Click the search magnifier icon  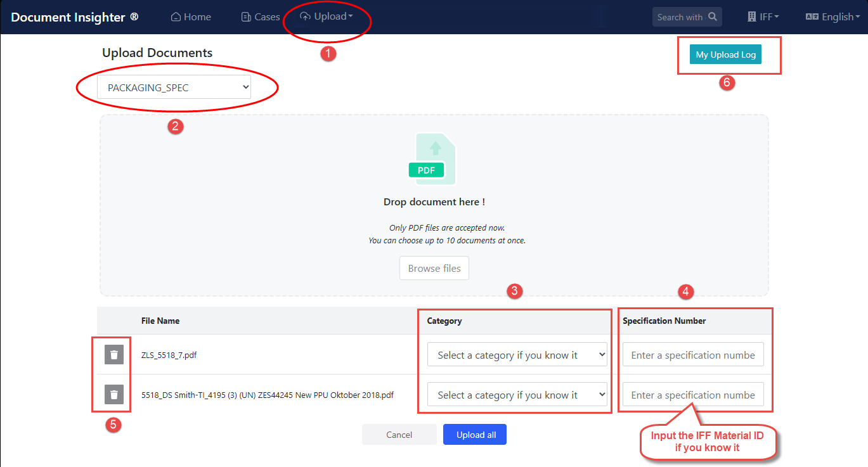[x=713, y=17]
